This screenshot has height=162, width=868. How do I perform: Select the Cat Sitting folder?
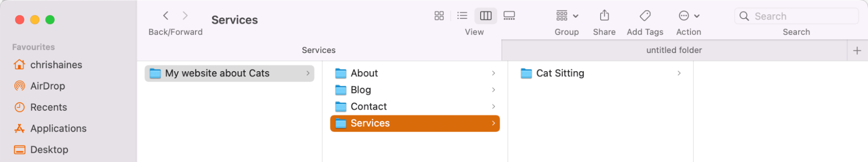click(x=601, y=73)
